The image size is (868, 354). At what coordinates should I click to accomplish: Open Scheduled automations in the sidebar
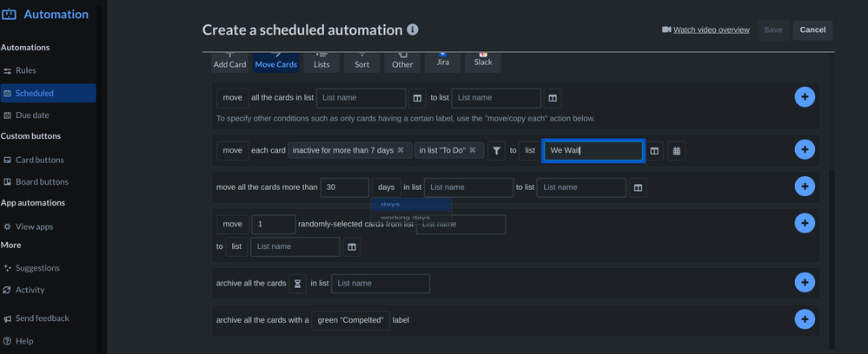tap(48, 93)
